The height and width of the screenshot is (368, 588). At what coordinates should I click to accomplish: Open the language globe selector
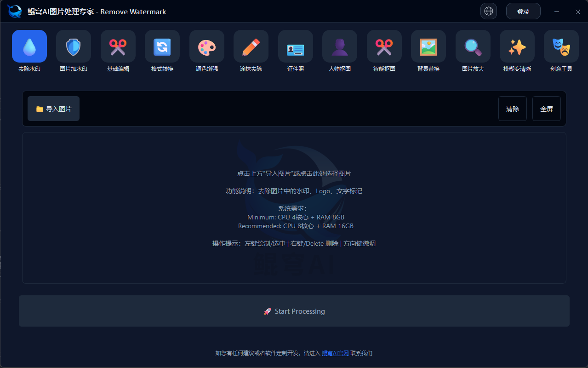(488, 11)
